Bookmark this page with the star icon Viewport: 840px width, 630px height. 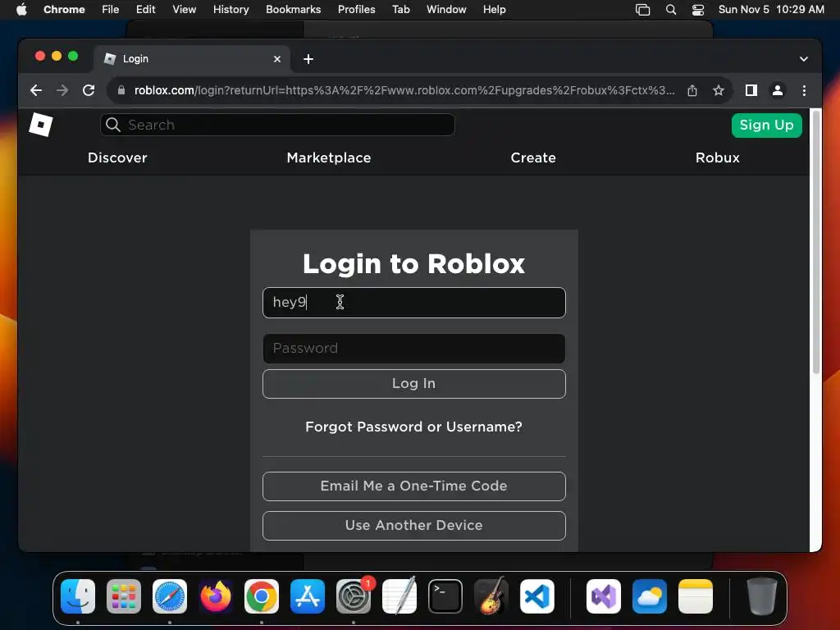click(x=719, y=90)
